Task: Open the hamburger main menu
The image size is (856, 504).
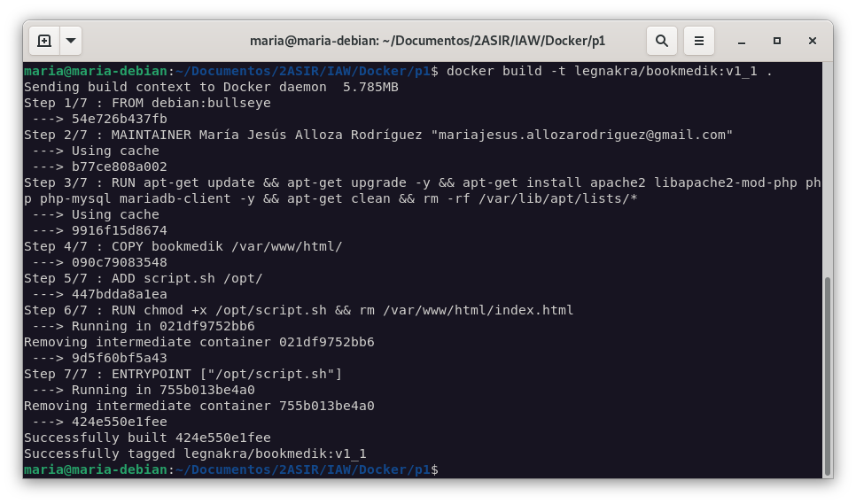Action: pos(698,41)
